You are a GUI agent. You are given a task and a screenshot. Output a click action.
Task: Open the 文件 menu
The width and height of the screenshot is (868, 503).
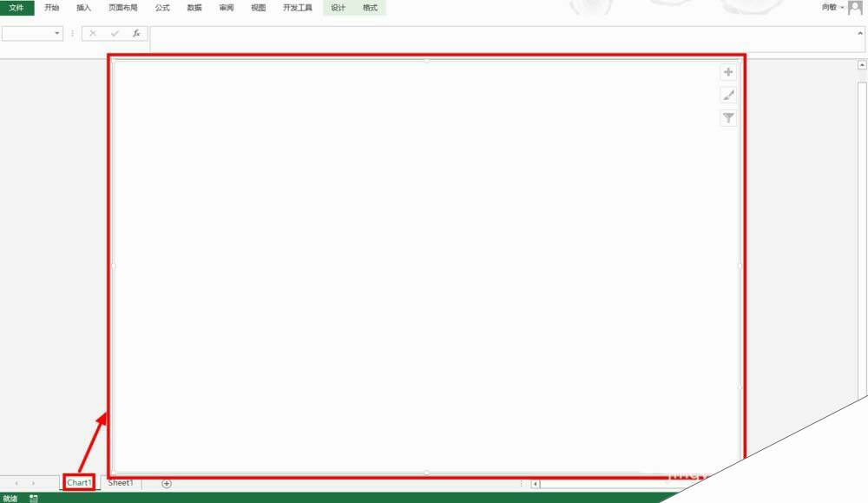pyautogui.click(x=17, y=8)
